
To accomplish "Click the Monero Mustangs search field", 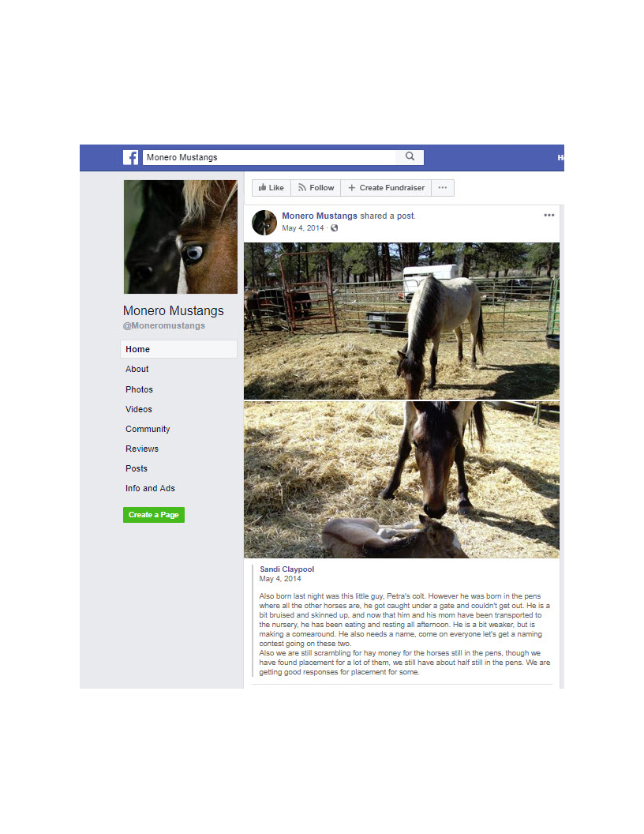I will pyautogui.click(x=269, y=157).
